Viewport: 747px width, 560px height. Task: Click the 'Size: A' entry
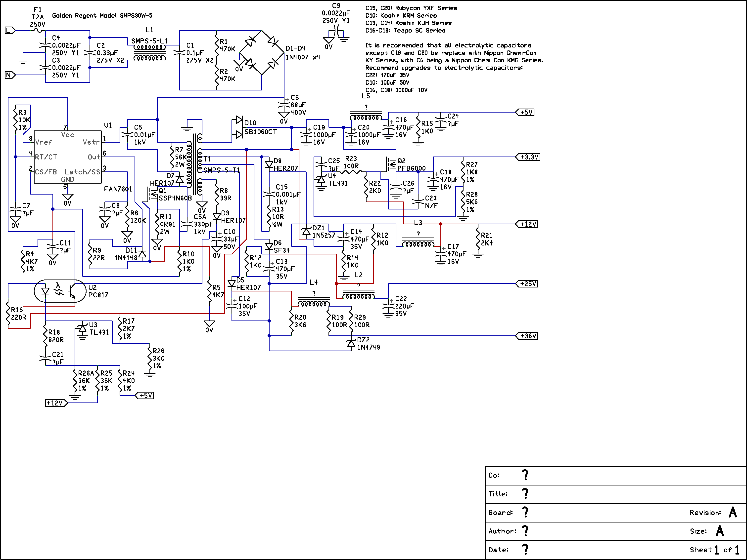pos(707,531)
